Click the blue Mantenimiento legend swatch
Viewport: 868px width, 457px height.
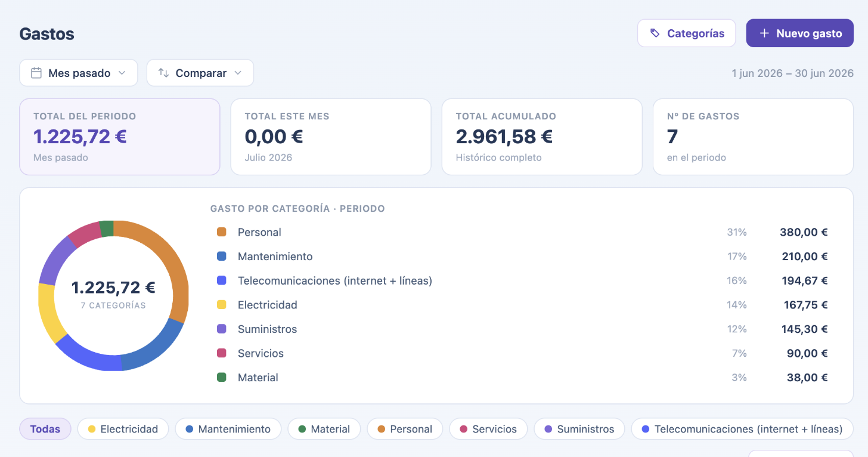(x=222, y=257)
